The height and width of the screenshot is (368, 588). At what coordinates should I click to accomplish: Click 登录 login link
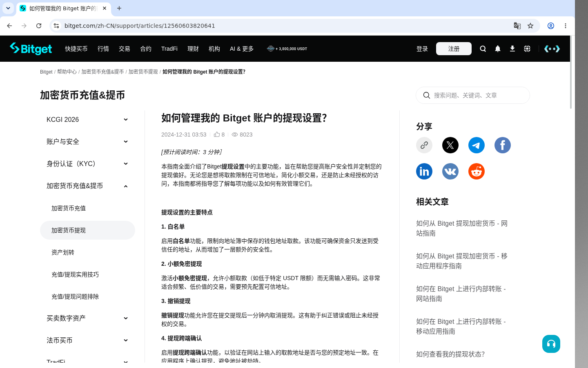point(422,49)
